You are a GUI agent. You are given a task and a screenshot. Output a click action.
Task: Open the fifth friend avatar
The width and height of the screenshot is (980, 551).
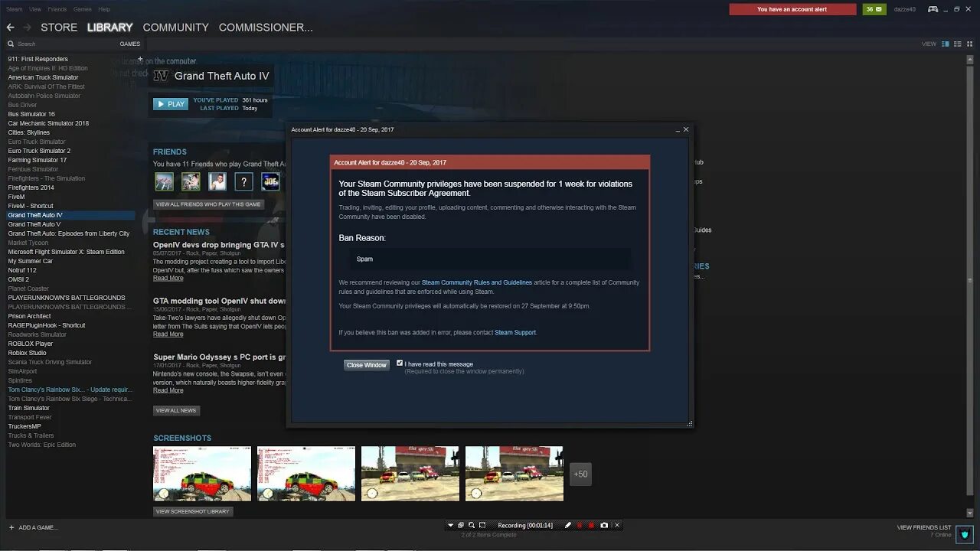click(x=270, y=181)
